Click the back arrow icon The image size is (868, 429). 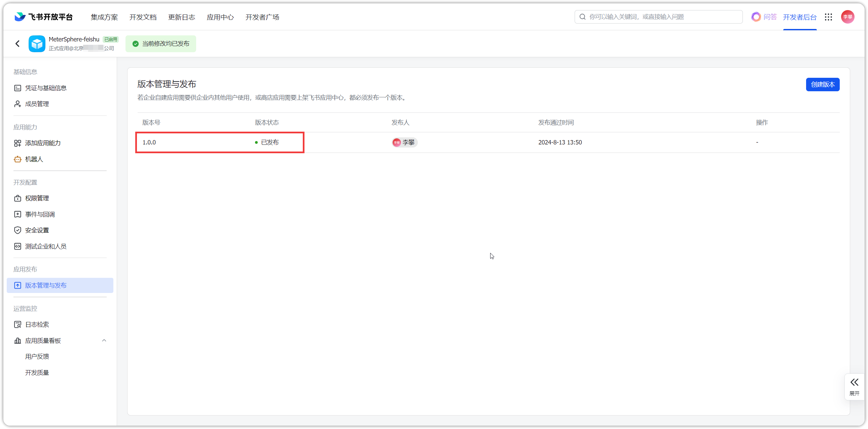[17, 43]
